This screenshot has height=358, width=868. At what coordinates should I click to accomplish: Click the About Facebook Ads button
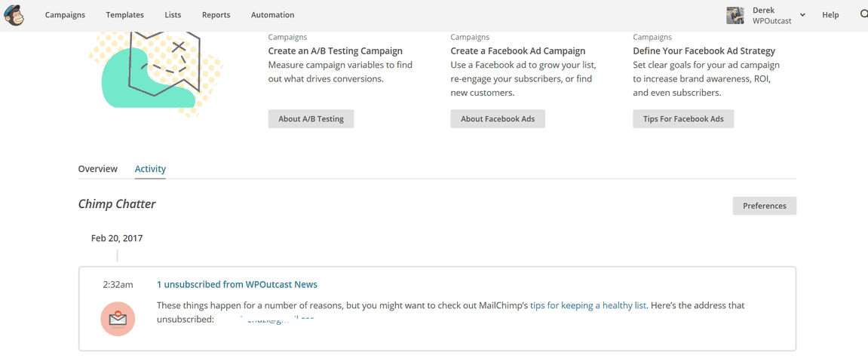498,119
